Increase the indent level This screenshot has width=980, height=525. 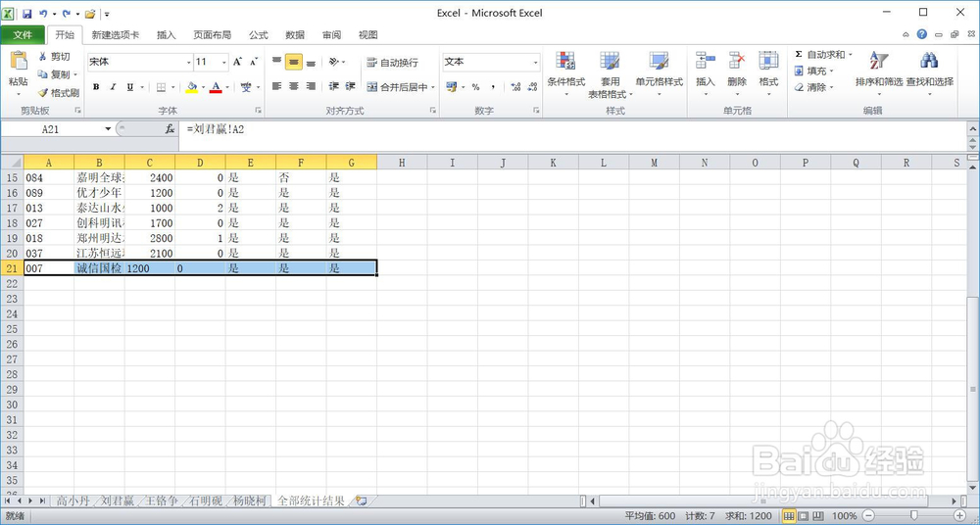coord(350,86)
